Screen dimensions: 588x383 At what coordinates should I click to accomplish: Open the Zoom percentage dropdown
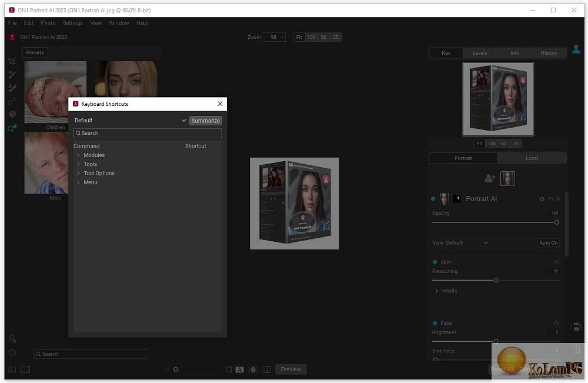274,37
